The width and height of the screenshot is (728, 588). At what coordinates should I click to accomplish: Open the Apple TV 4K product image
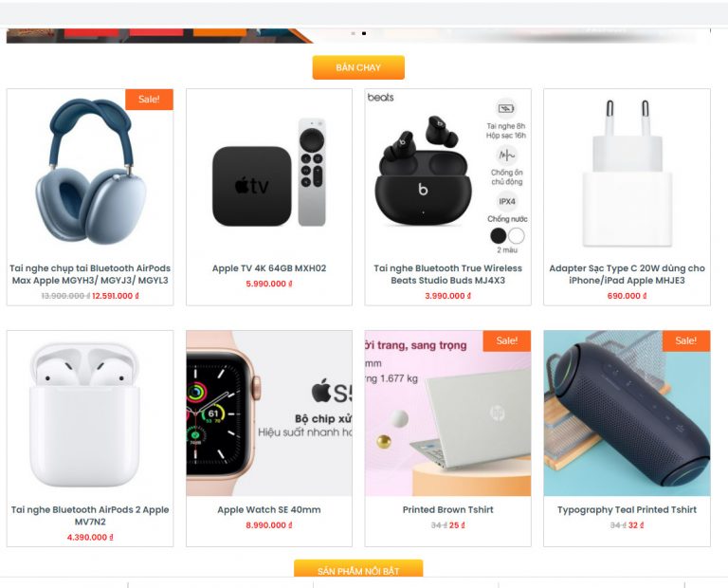269,172
